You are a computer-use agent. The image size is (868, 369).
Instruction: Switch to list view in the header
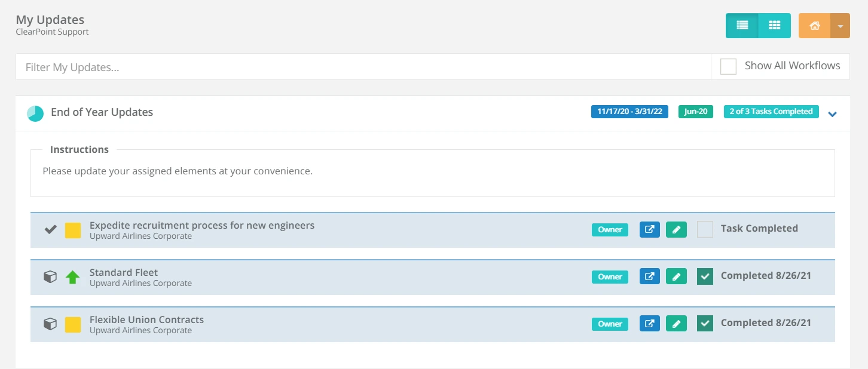tap(742, 26)
